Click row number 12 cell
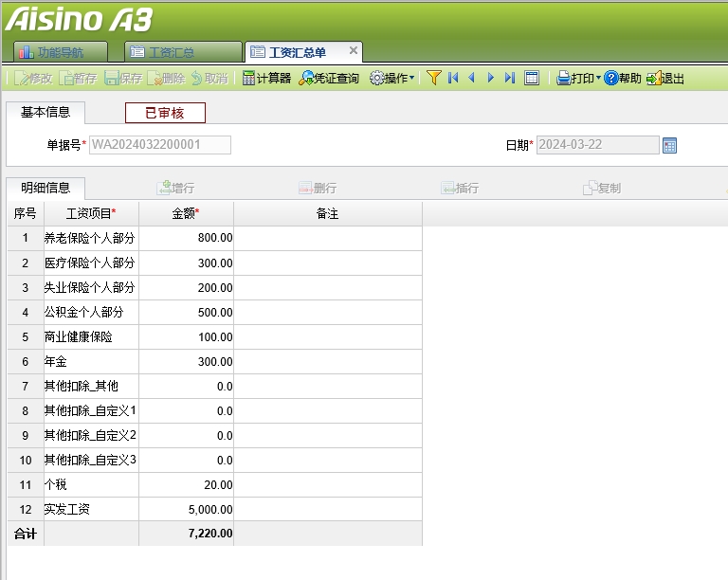This screenshot has width=728, height=580. [x=26, y=510]
